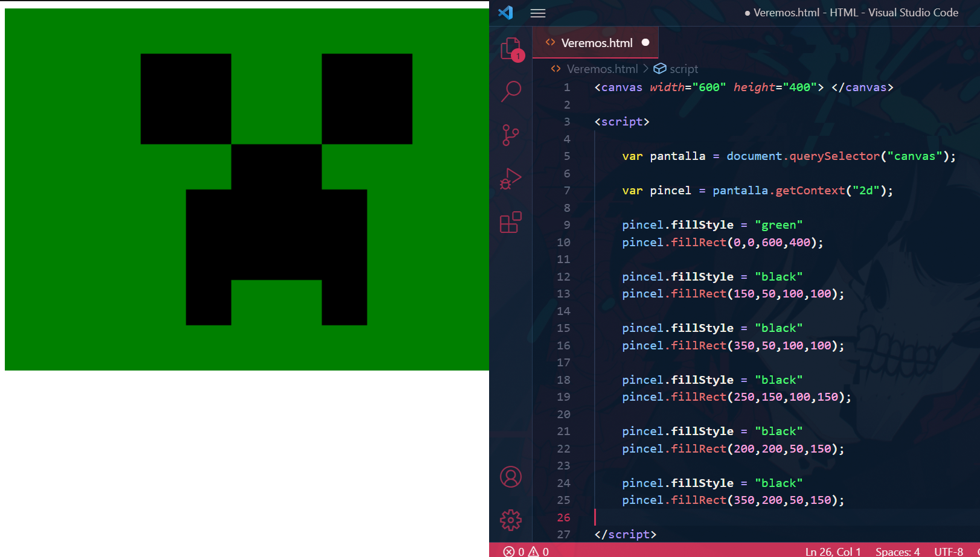Click the "pantalla" variable name on line 5
The width and height of the screenshot is (980, 557).
point(677,156)
